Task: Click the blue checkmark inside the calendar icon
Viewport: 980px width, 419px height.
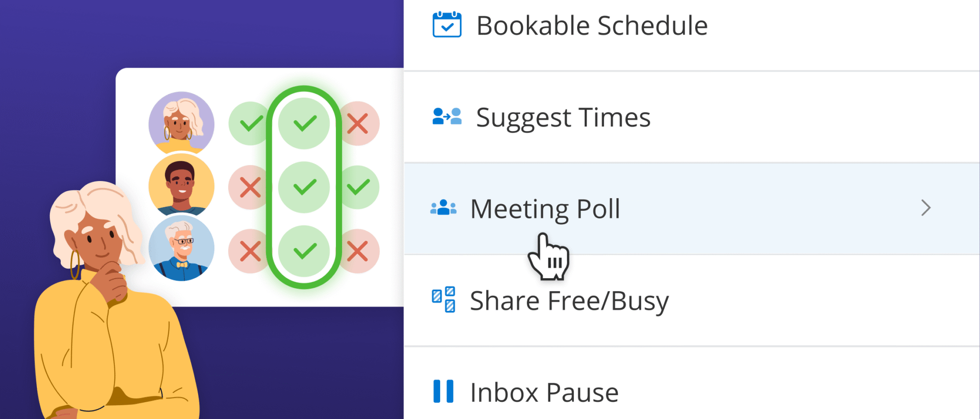Action: 448,28
